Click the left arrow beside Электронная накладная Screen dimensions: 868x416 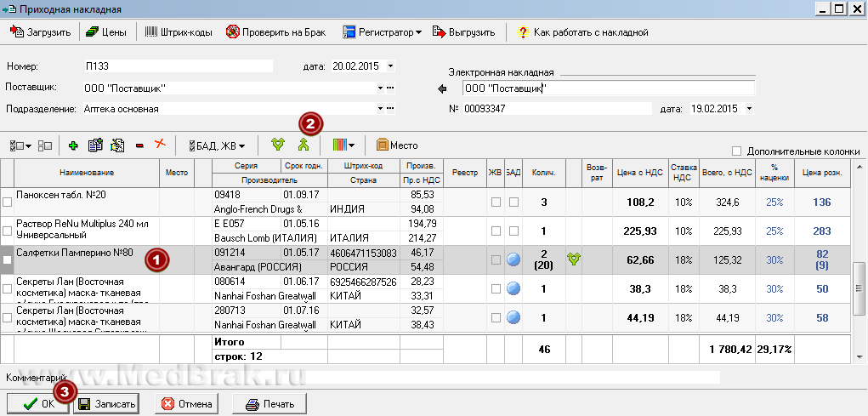pyautogui.click(x=442, y=88)
